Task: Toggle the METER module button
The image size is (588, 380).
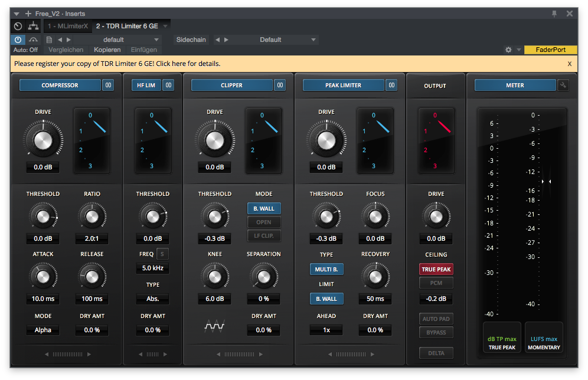Action: click(515, 85)
